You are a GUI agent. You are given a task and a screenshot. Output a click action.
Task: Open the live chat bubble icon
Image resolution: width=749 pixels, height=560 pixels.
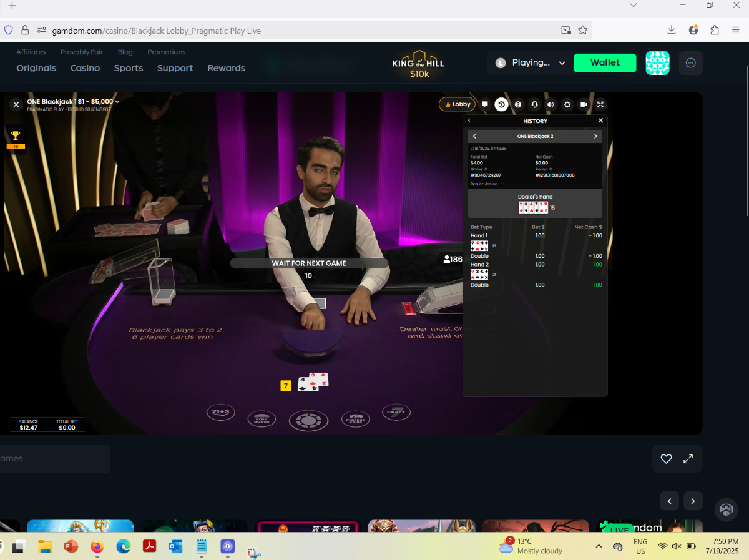click(485, 104)
